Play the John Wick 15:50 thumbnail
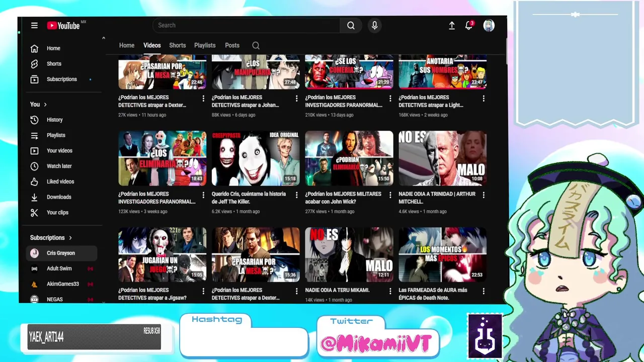Image resolution: width=644 pixels, height=362 pixels. pyautogui.click(x=349, y=158)
